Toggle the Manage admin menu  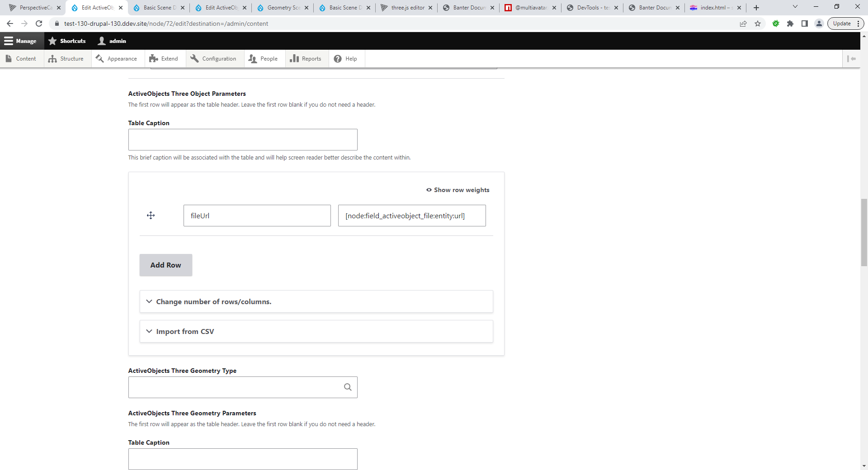(x=21, y=41)
